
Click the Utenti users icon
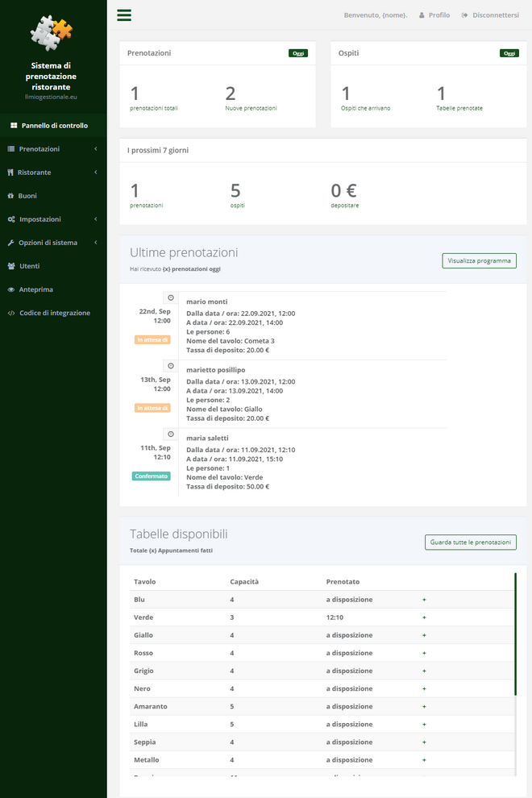11,266
